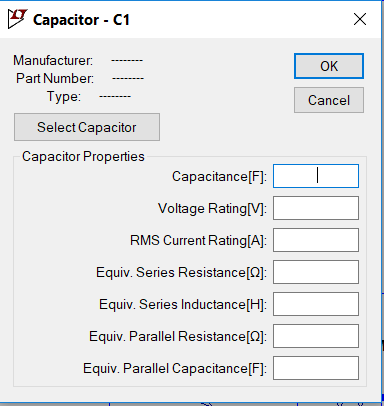Click the Cancel button
The width and height of the screenshot is (384, 406).
[x=329, y=100]
